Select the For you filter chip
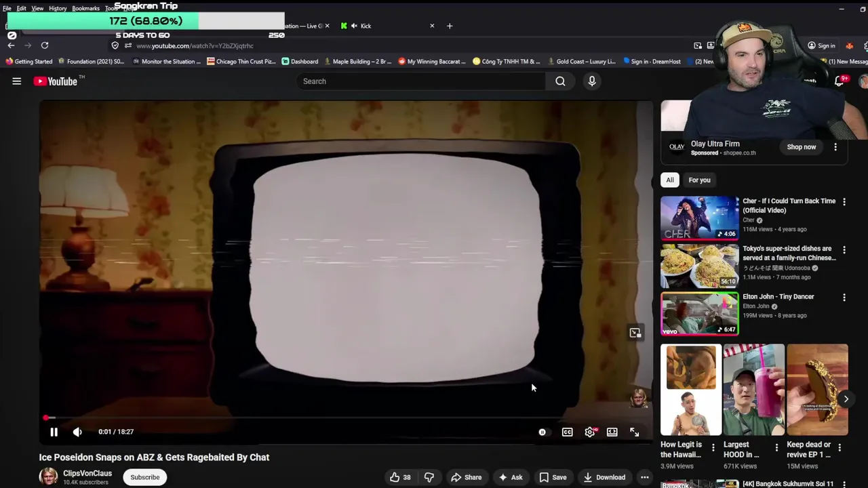Viewport: 868px width, 488px height. (699, 180)
